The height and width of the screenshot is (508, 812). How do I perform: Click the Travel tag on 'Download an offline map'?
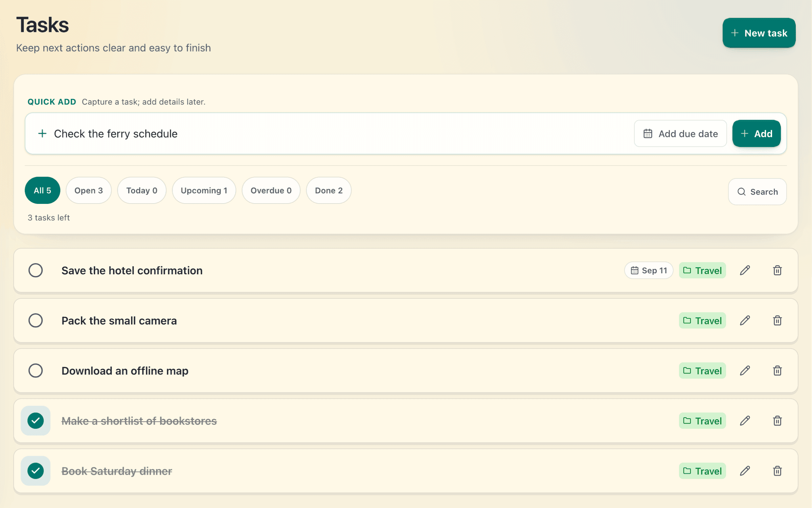702,371
